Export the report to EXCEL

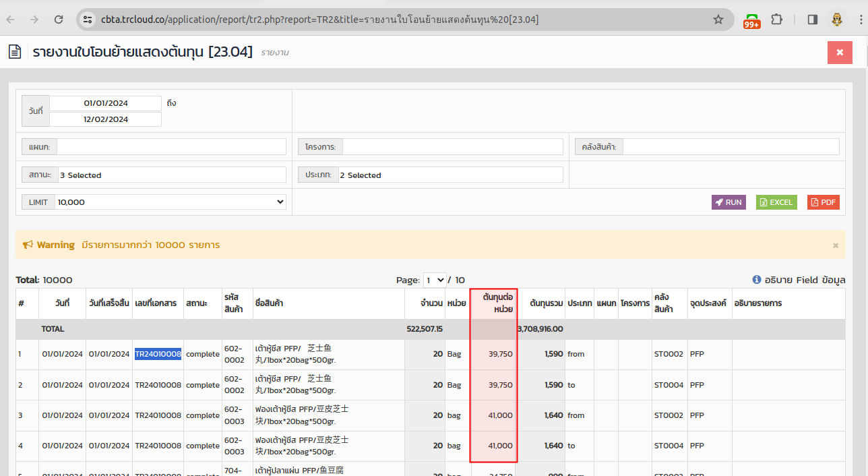(x=776, y=202)
